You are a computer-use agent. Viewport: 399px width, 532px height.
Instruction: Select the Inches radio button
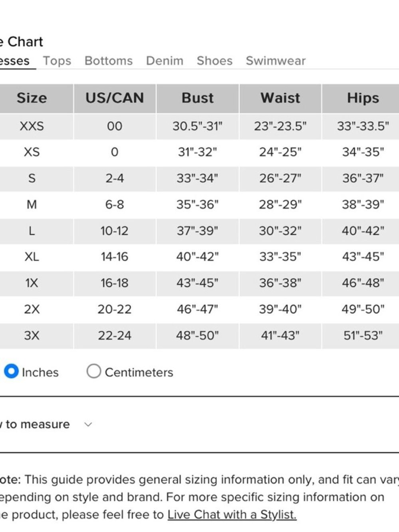coord(11,372)
